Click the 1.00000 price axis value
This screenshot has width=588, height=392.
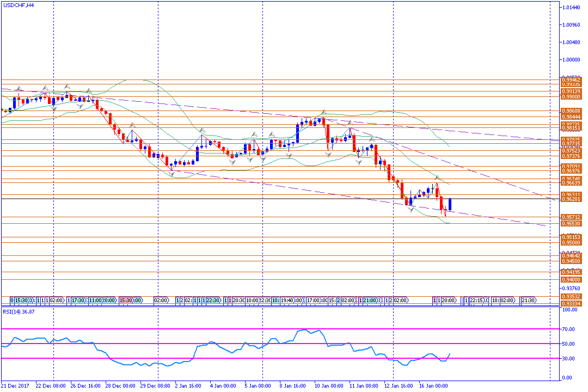coord(571,60)
